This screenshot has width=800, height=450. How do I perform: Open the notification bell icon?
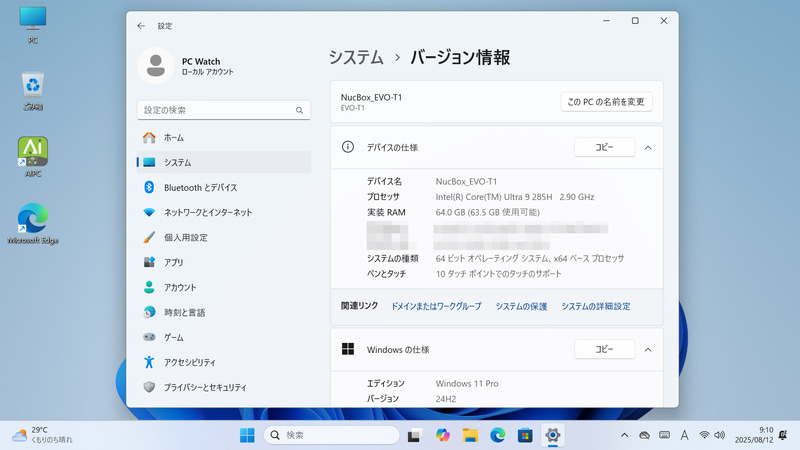pos(783,435)
